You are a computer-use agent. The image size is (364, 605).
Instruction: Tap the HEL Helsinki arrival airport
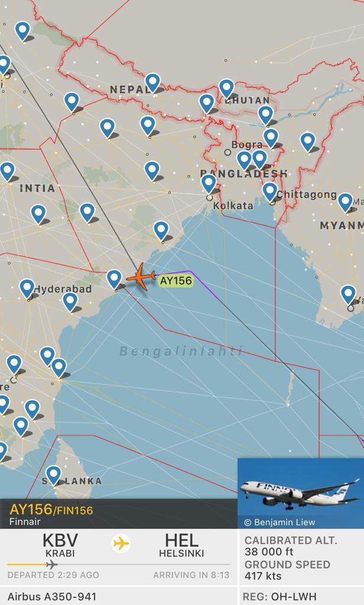(181, 545)
